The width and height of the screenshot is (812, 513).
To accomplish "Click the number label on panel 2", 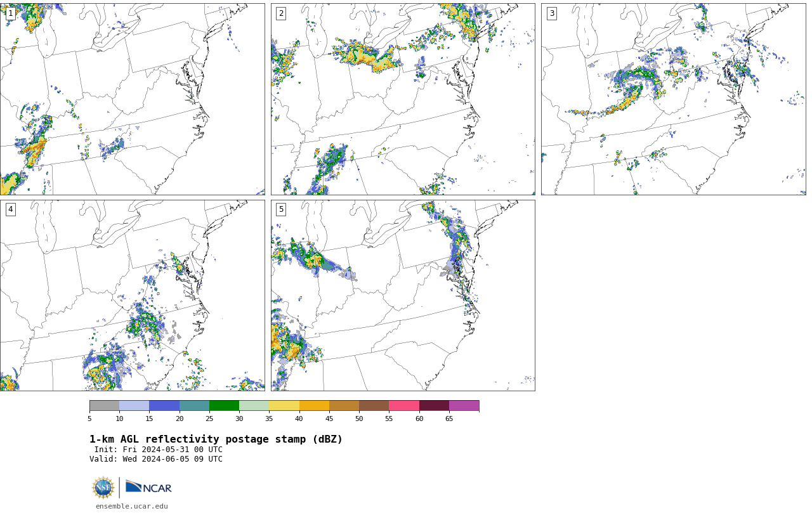I will [281, 13].
